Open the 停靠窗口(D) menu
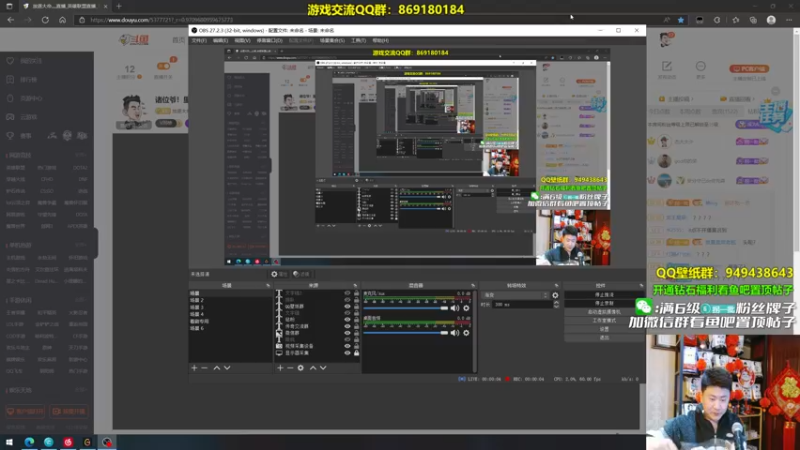This screenshot has width=800, height=450. coord(269,40)
